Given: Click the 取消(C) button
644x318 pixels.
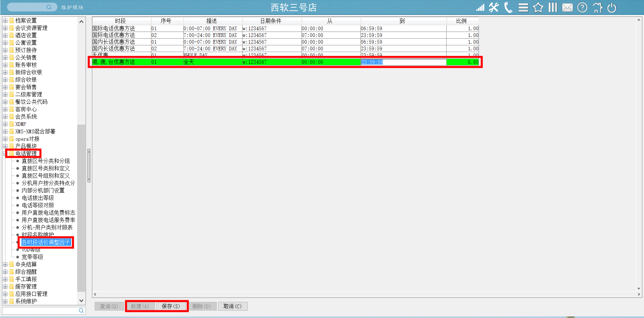Looking at the screenshot, I should 233,306.
